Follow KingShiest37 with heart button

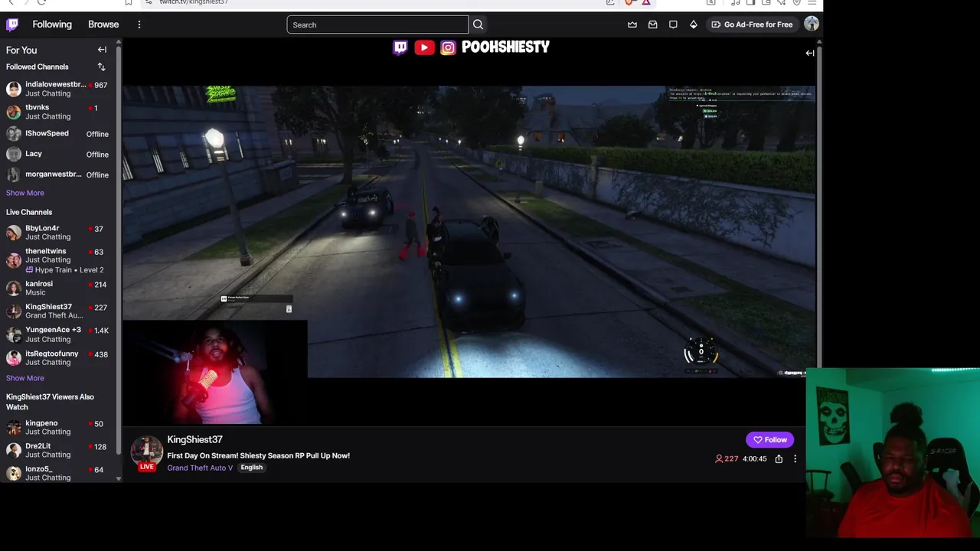[x=769, y=439]
